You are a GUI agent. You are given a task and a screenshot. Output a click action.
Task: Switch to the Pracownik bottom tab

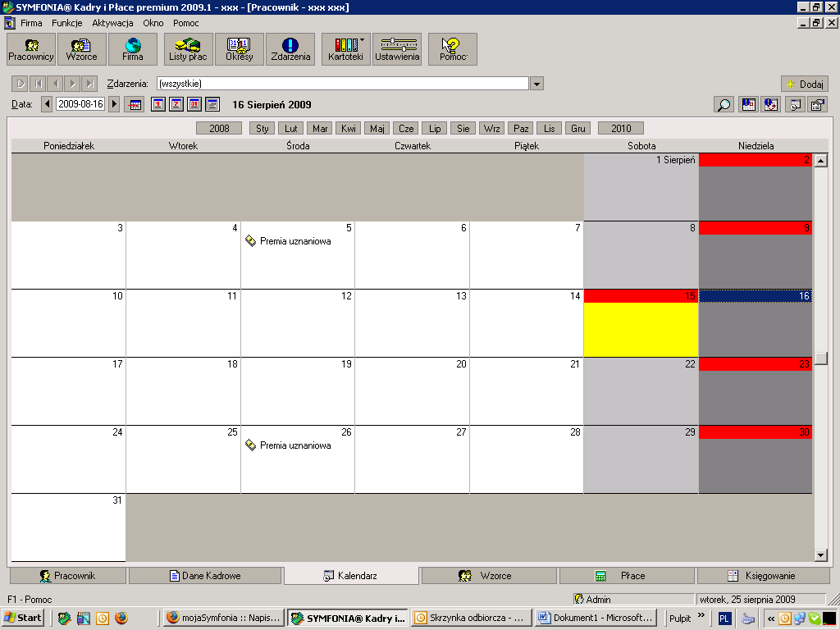(x=68, y=576)
